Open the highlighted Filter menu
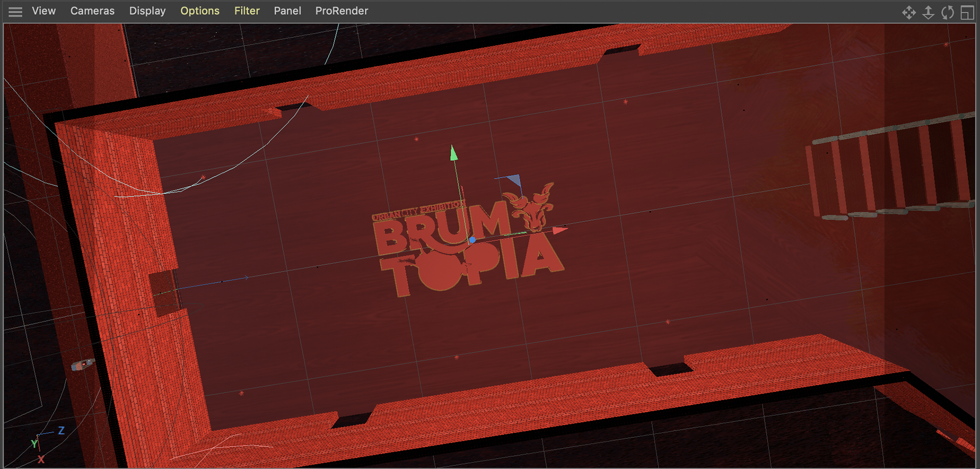This screenshot has width=980, height=469. point(247,11)
